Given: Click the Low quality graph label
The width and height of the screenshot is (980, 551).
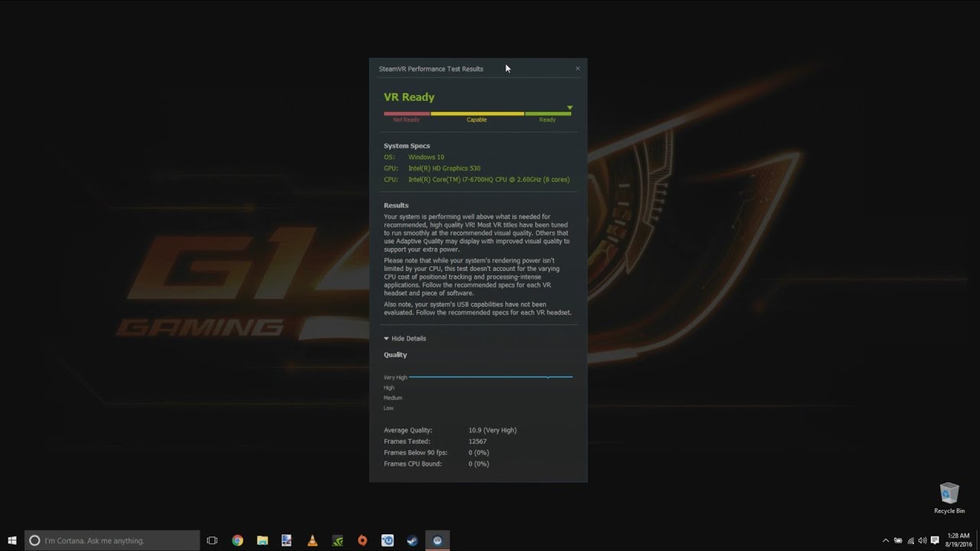Looking at the screenshot, I should (x=388, y=408).
